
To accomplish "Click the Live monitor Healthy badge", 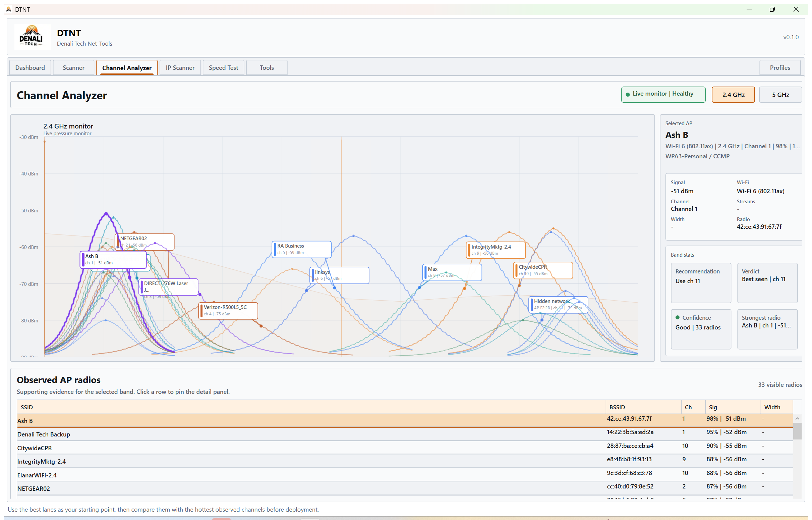I will (x=663, y=94).
